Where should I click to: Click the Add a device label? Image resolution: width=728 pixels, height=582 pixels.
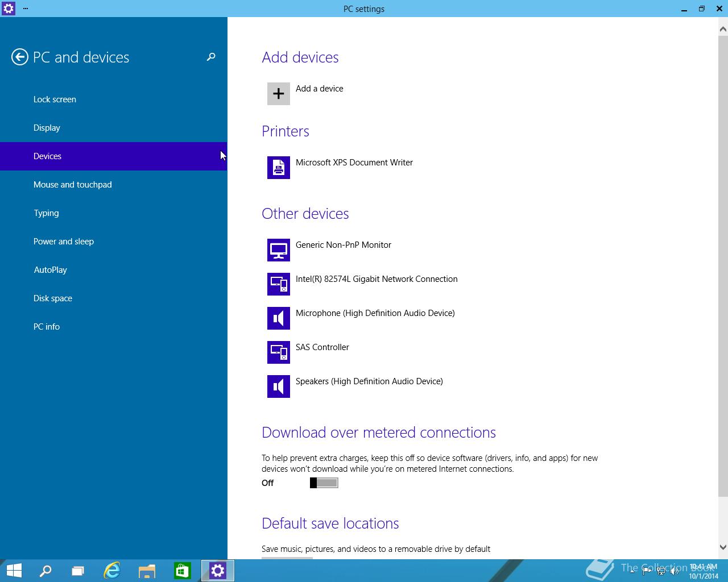coord(320,89)
